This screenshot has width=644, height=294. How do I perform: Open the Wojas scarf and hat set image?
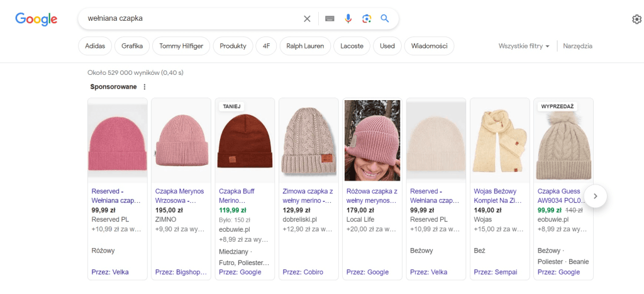click(499, 140)
